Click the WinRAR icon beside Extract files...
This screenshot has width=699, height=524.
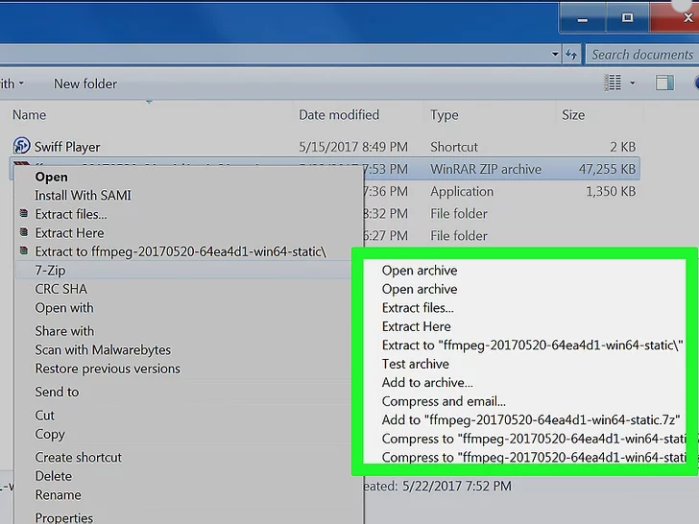tap(24, 214)
